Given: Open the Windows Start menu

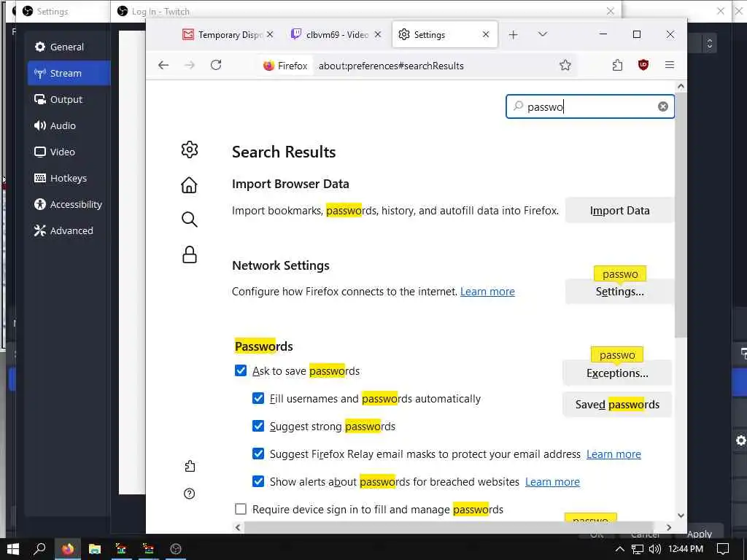Looking at the screenshot, I should coord(13,549).
